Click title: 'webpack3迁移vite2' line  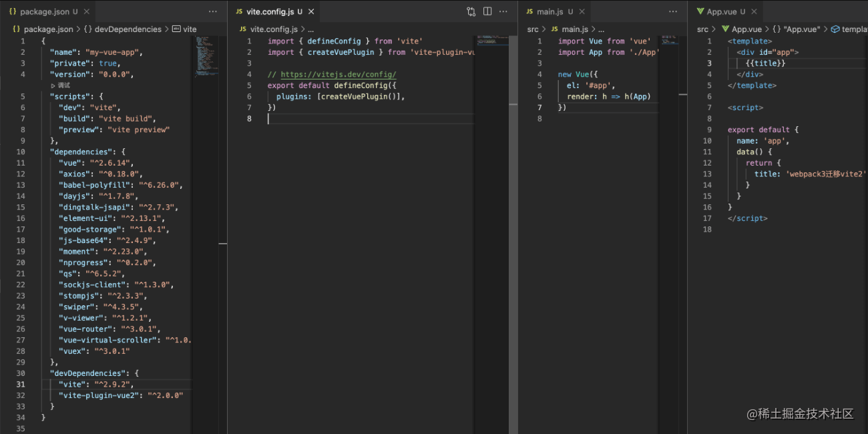tap(810, 174)
